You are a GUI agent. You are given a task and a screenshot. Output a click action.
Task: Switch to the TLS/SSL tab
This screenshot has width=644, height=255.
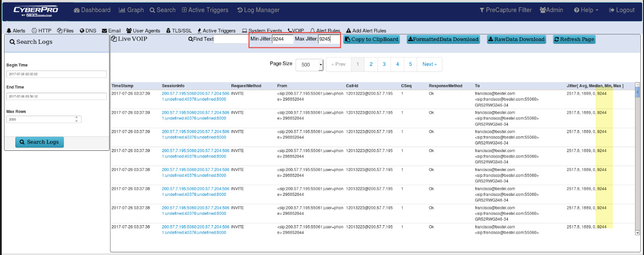point(179,31)
